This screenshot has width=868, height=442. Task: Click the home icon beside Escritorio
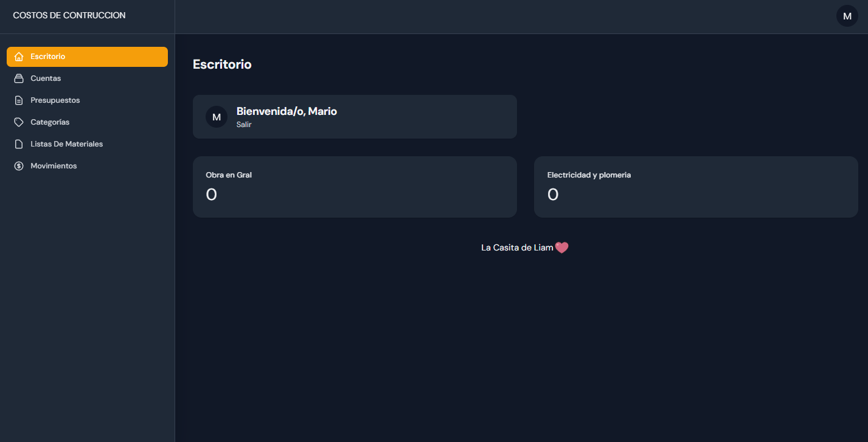(19, 57)
